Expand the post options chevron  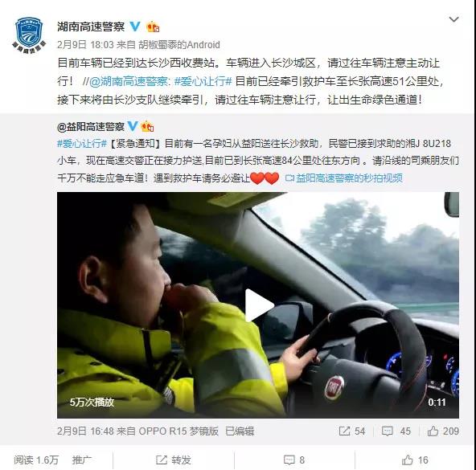pyautogui.click(x=453, y=19)
